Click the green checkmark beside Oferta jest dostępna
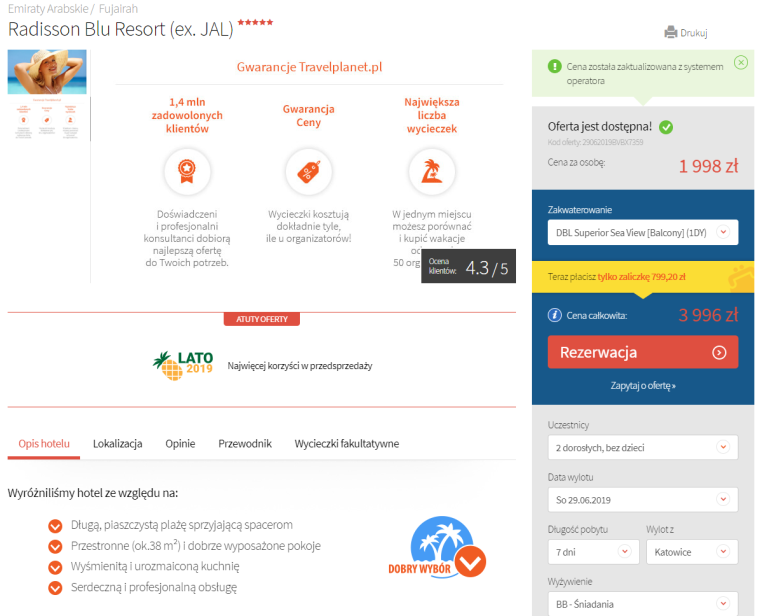The height and width of the screenshot is (616, 760). point(666,127)
